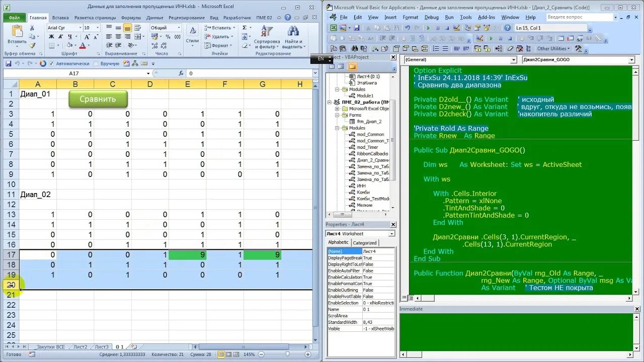The height and width of the screenshot is (362, 644).
Task: Enable Вручную calculation checkbox
Action: pyautogui.click(x=96, y=64)
